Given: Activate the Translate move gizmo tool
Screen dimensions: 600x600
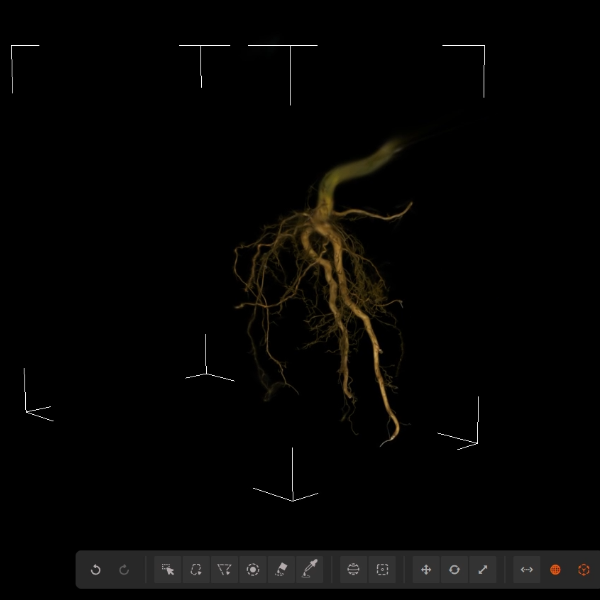Looking at the screenshot, I should tap(426, 569).
